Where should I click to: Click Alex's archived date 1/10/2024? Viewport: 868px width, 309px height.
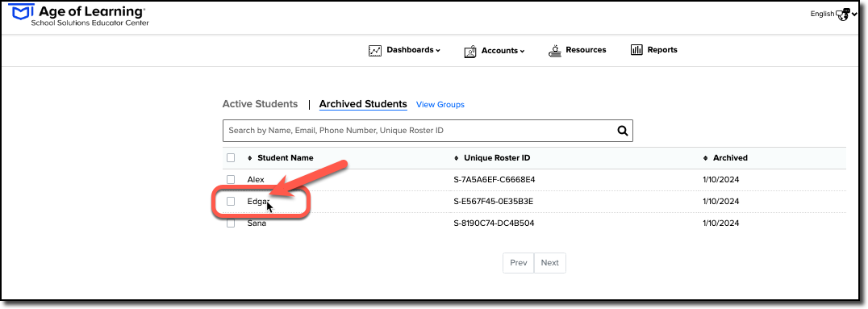click(x=721, y=179)
